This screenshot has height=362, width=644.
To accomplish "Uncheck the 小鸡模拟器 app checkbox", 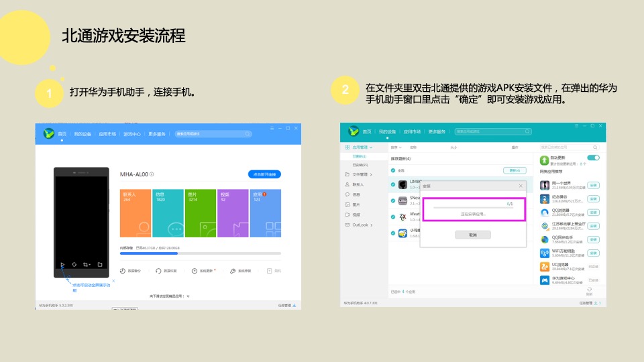I will (x=393, y=233).
